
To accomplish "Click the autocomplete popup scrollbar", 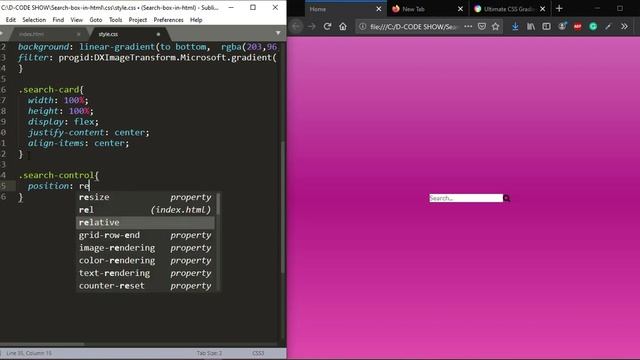I will pyautogui.click(x=218, y=204).
